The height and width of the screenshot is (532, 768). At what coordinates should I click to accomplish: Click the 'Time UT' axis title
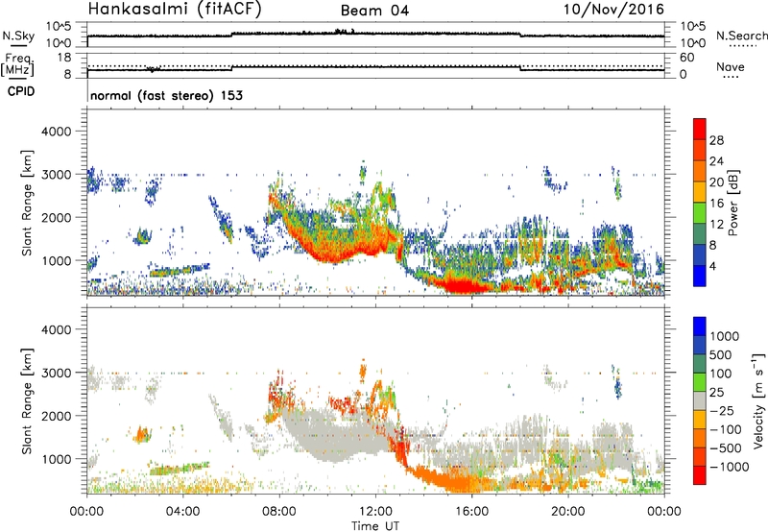(375, 526)
